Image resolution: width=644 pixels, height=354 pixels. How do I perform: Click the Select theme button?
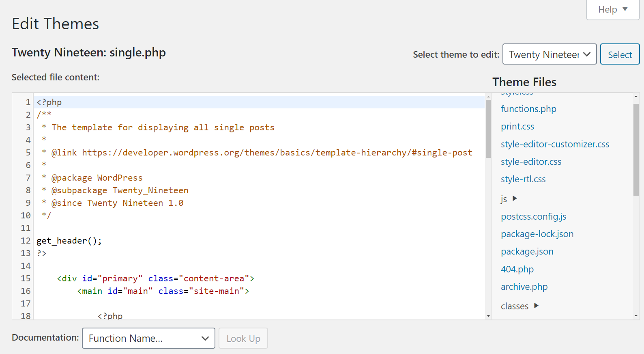[620, 54]
